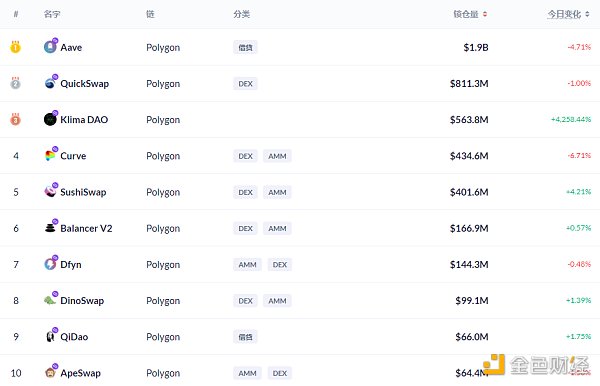Image resolution: width=600 pixels, height=386 pixels.
Task: Click the Aave protocol logo icon
Action: [x=50, y=47]
